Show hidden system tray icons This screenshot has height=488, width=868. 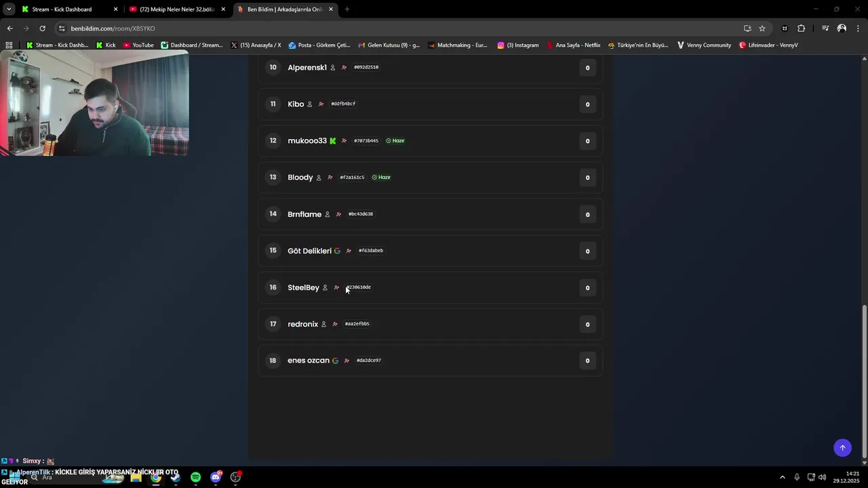(x=782, y=477)
